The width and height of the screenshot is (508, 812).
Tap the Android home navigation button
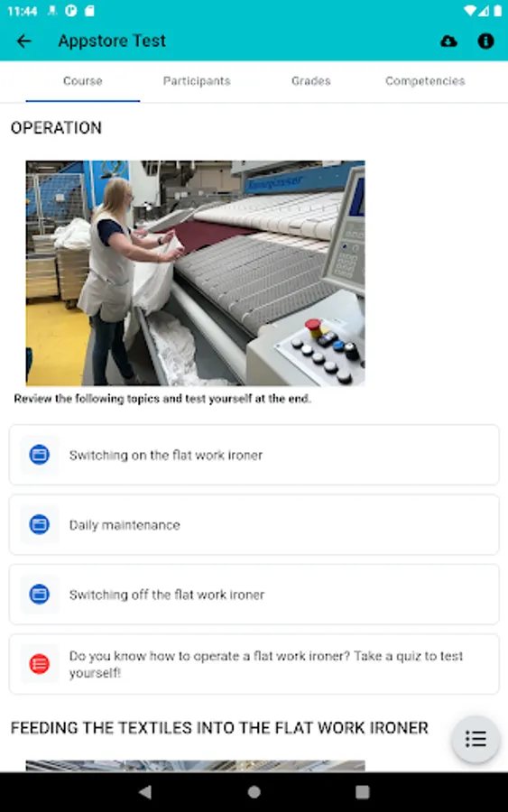coord(254,792)
